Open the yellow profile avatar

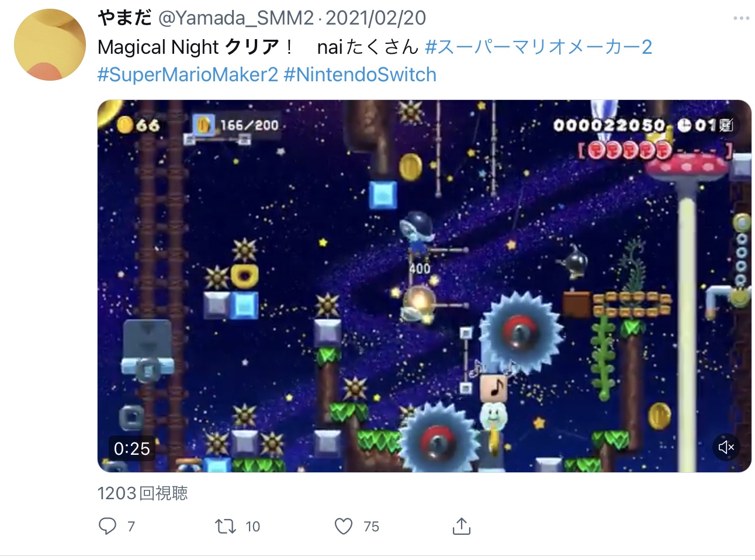tap(50, 44)
